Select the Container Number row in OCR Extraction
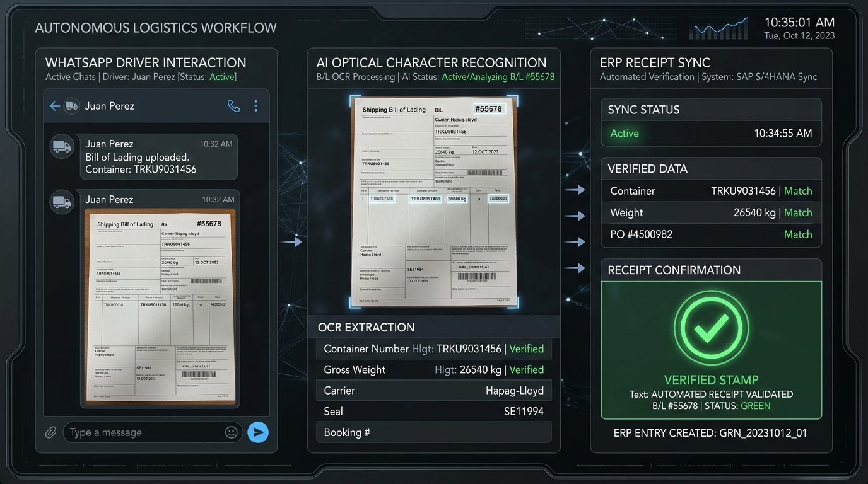The image size is (868, 484). pos(433,349)
